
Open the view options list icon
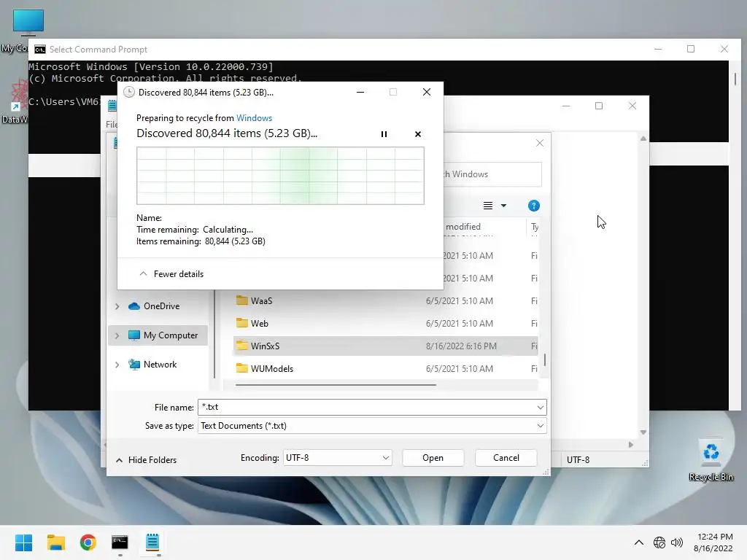coord(488,206)
